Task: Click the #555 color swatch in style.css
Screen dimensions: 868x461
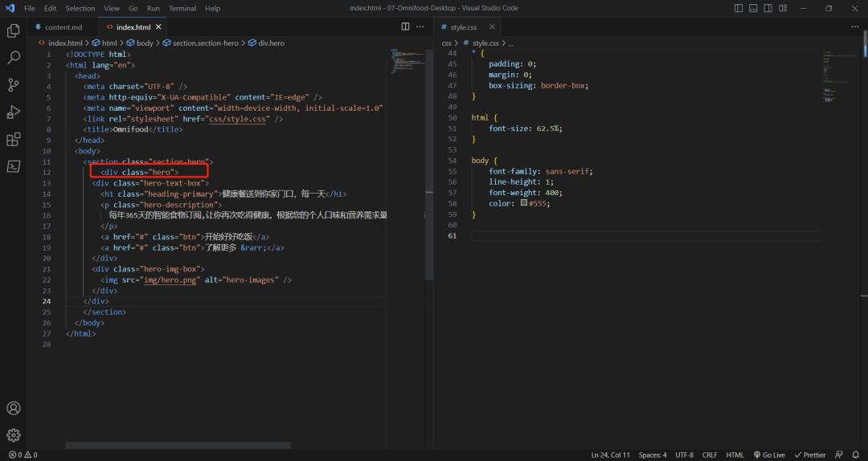Action: pyautogui.click(x=524, y=203)
